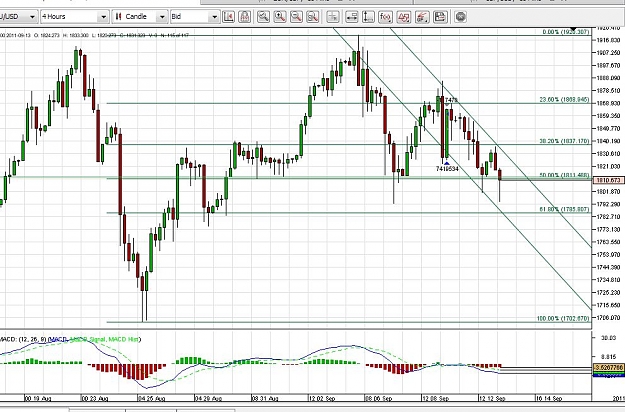Click the 12 Sep date on time axis
The width and height of the screenshot is (625, 412).
click(492, 398)
